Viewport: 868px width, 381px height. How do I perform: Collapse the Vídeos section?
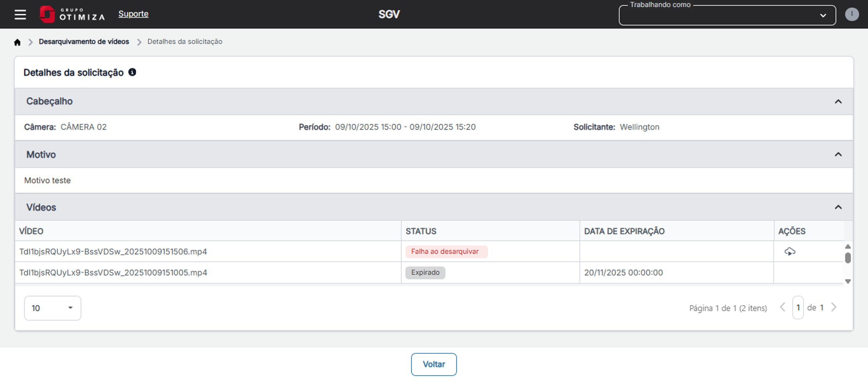pyautogui.click(x=838, y=207)
